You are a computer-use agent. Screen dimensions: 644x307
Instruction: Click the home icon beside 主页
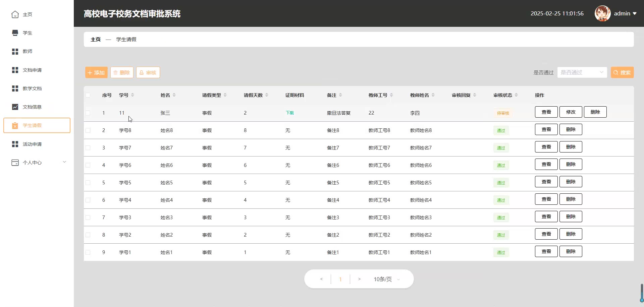[15, 14]
